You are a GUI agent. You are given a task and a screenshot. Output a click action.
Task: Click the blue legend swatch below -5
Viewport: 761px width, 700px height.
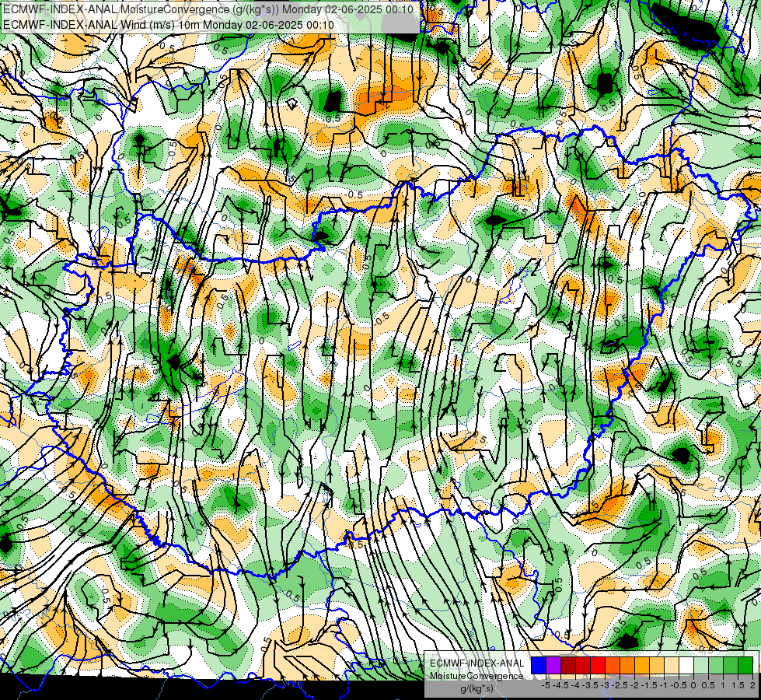(539, 665)
